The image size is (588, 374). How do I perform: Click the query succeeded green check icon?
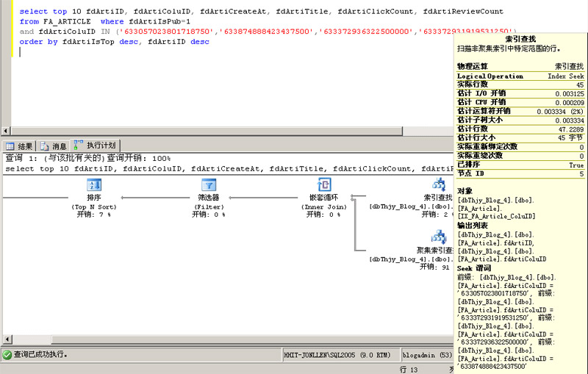click(7, 354)
